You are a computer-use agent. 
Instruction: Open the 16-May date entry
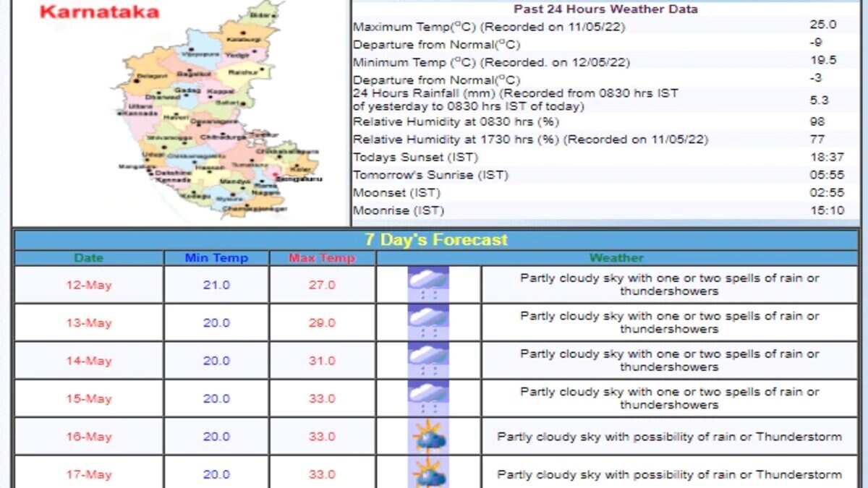(89, 437)
